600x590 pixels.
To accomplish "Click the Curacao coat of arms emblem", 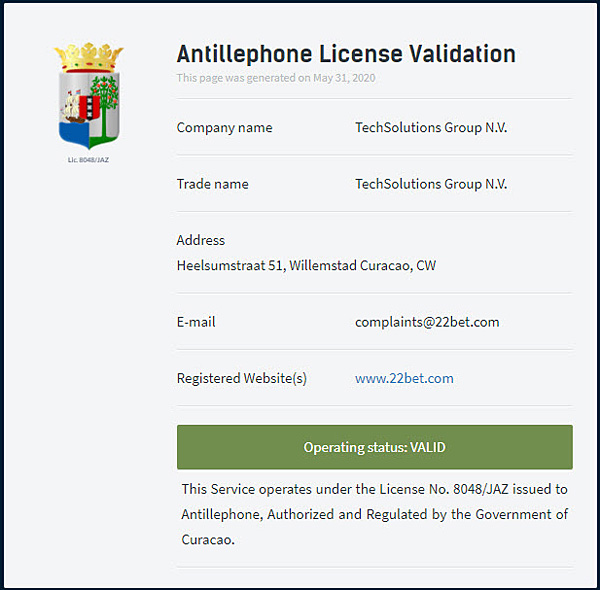I will [x=89, y=96].
